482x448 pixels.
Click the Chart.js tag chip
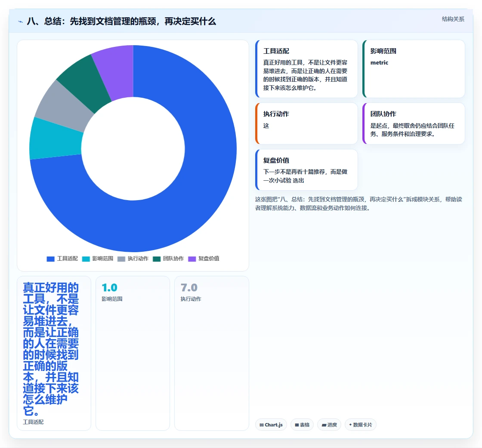click(x=271, y=425)
